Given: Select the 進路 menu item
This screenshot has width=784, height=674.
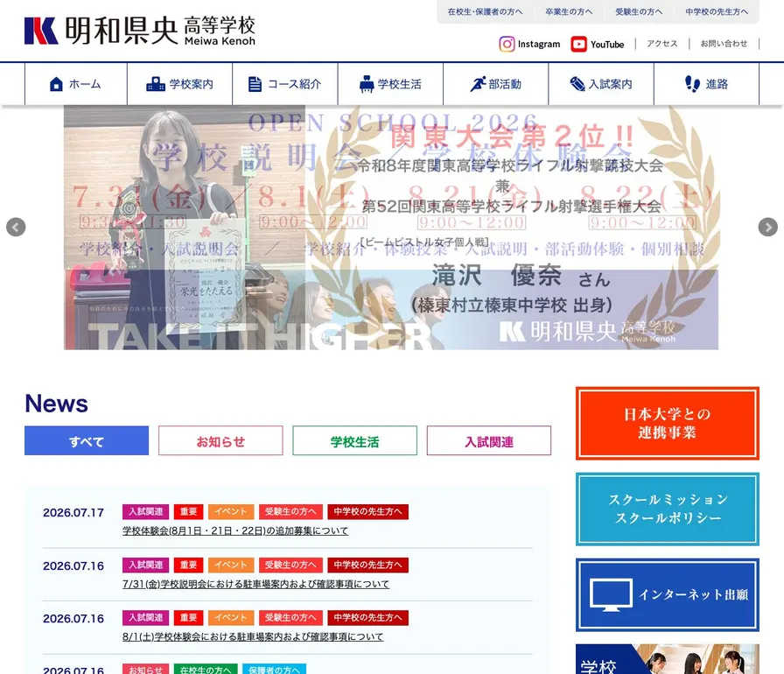Looking at the screenshot, I should point(706,84).
